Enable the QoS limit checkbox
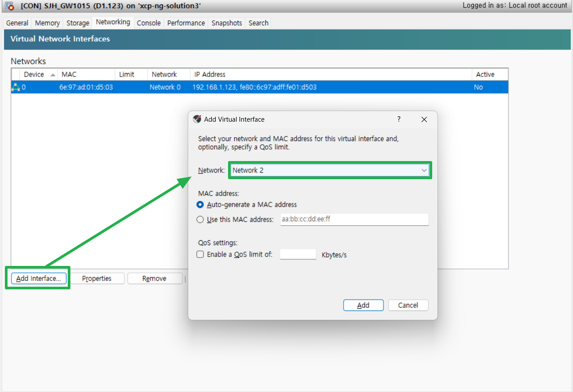 200,254
